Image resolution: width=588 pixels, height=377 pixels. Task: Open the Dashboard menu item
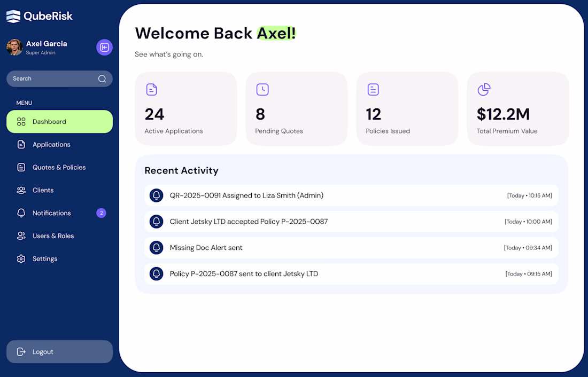59,121
